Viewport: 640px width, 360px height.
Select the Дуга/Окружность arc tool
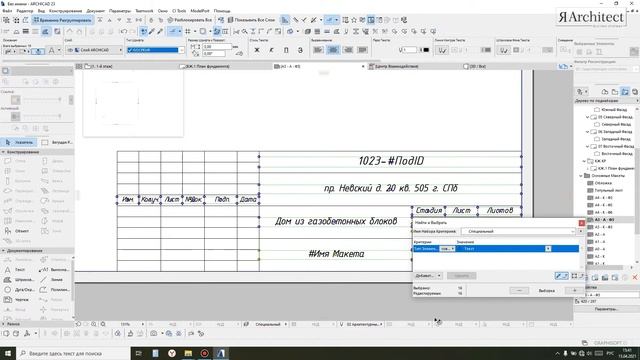pyautogui.click(x=19, y=290)
